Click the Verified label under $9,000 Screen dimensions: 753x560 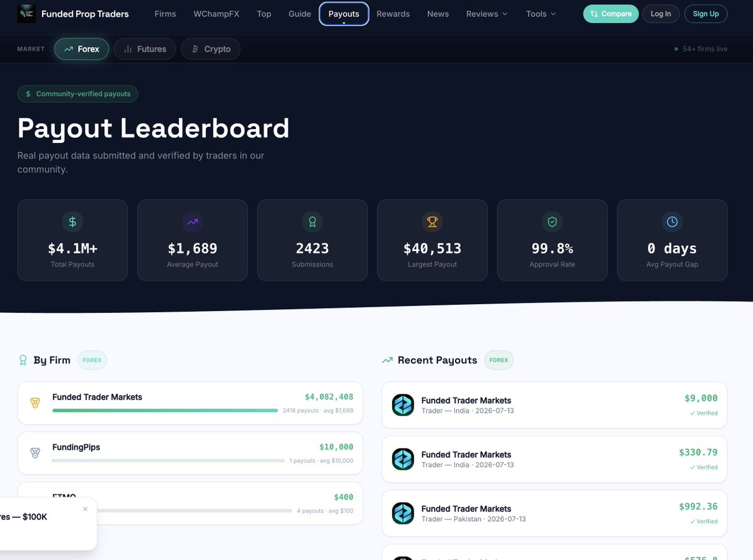pyautogui.click(x=704, y=413)
